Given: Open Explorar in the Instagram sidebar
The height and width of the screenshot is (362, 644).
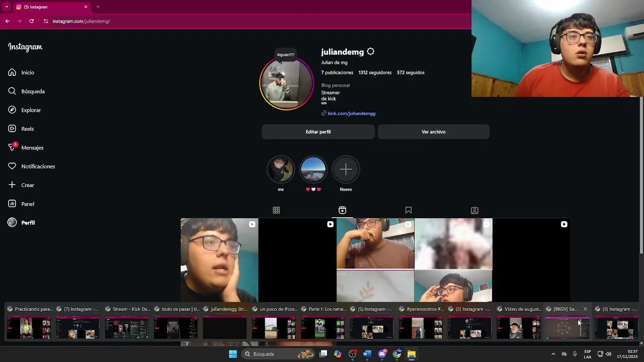Looking at the screenshot, I should coord(24,110).
